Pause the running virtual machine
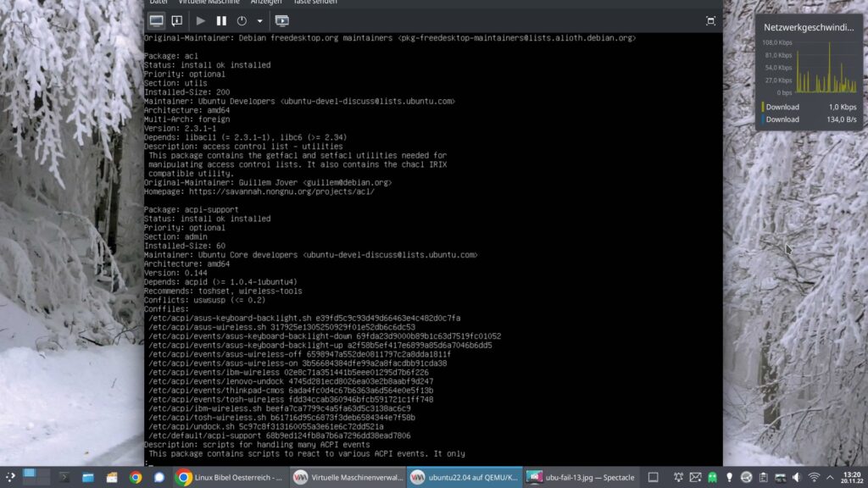Screen dimensions: 868x488 click(221, 21)
